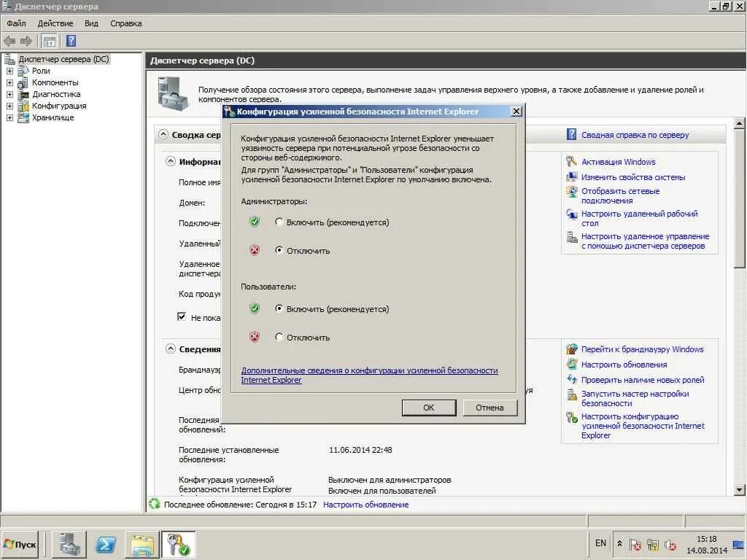Open the Действие menu
Image resolution: width=747 pixels, height=560 pixels.
(x=55, y=23)
